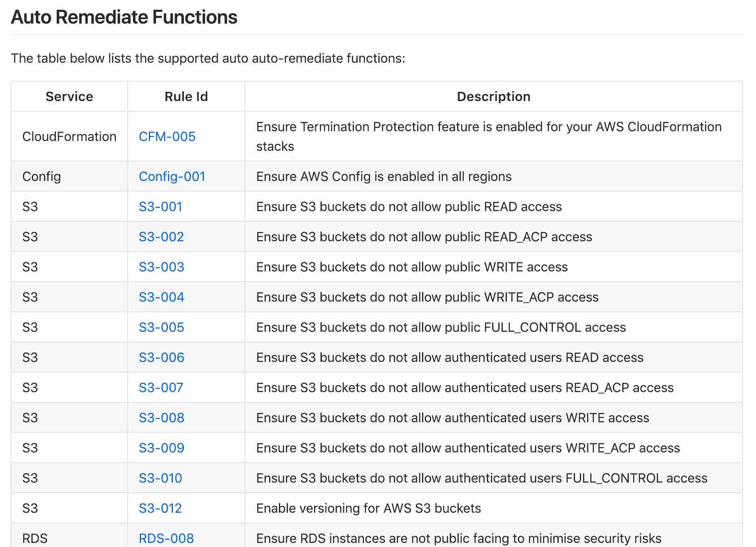Click the public FULL_CONTROL access description

coord(441,327)
